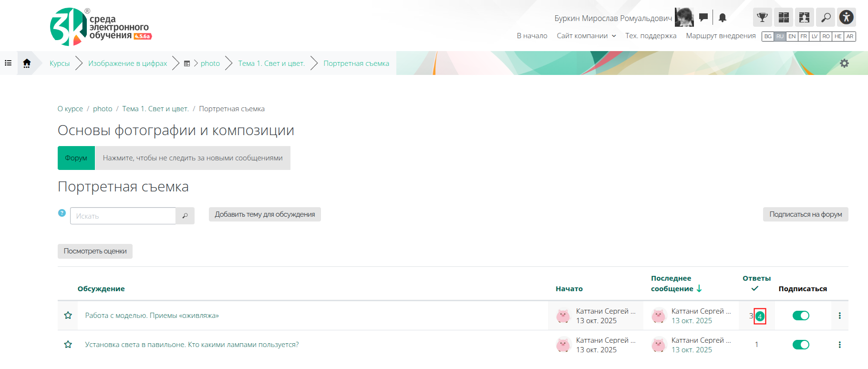The width and height of the screenshot is (868, 369).
Task: Click the magnifier icon in top toolbar
Action: pos(825,18)
